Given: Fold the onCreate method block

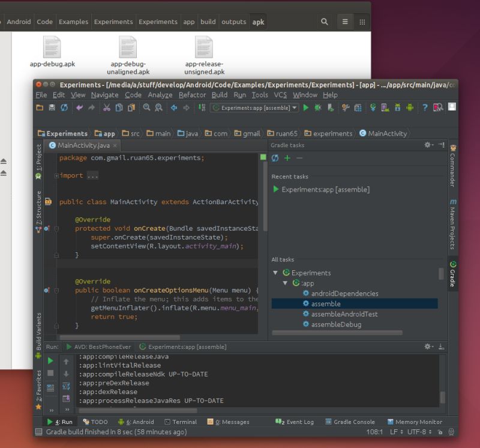Looking at the screenshot, I should click(56, 229).
